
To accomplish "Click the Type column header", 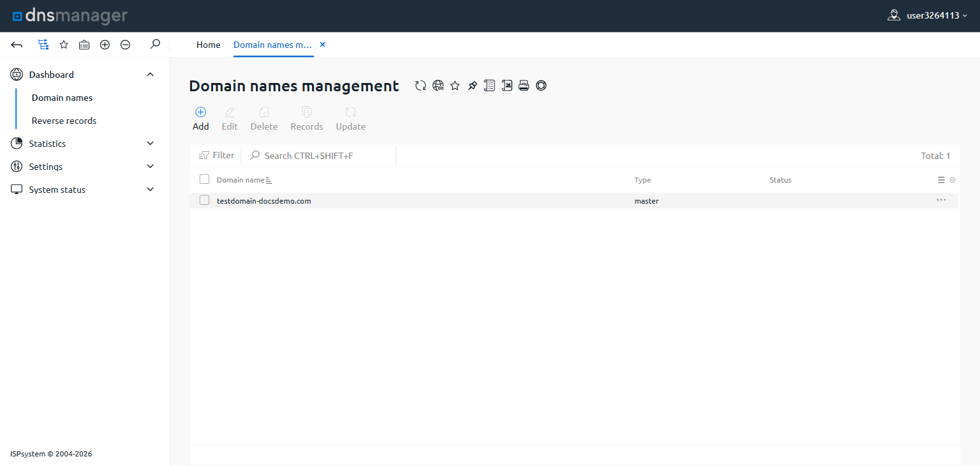I will pos(642,180).
